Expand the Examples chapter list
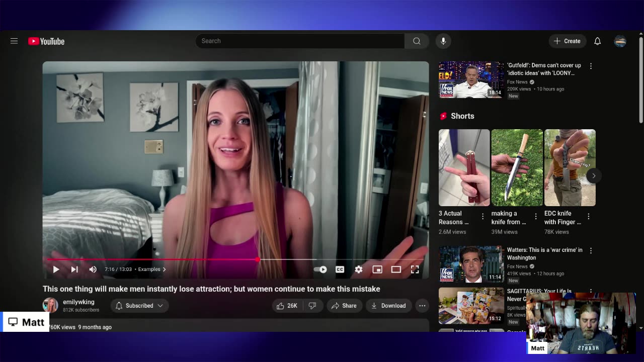The width and height of the screenshot is (644, 362). [152, 269]
